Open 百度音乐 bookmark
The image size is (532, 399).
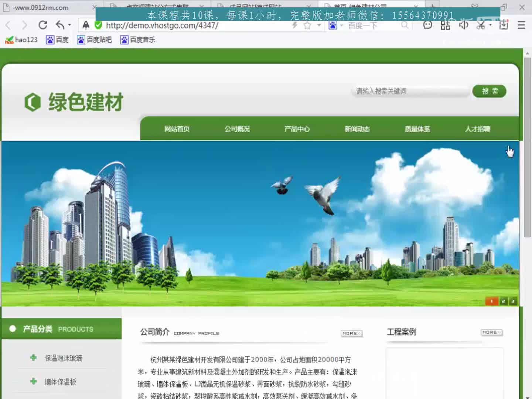[138, 40]
